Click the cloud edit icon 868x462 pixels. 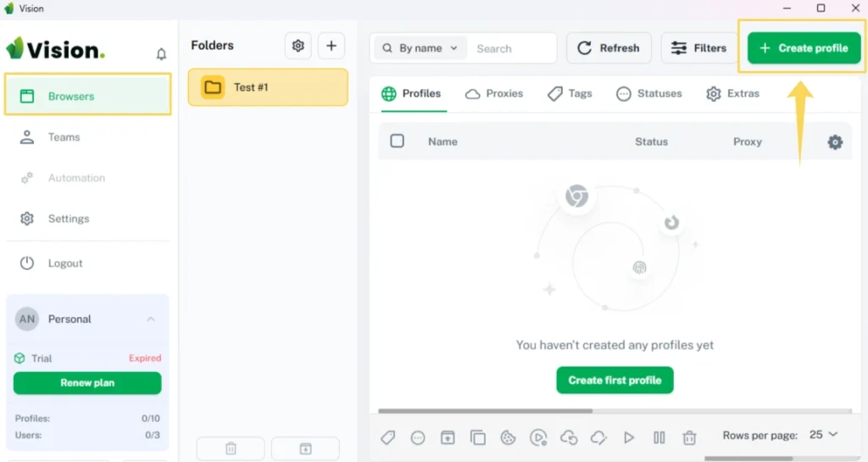(598, 437)
